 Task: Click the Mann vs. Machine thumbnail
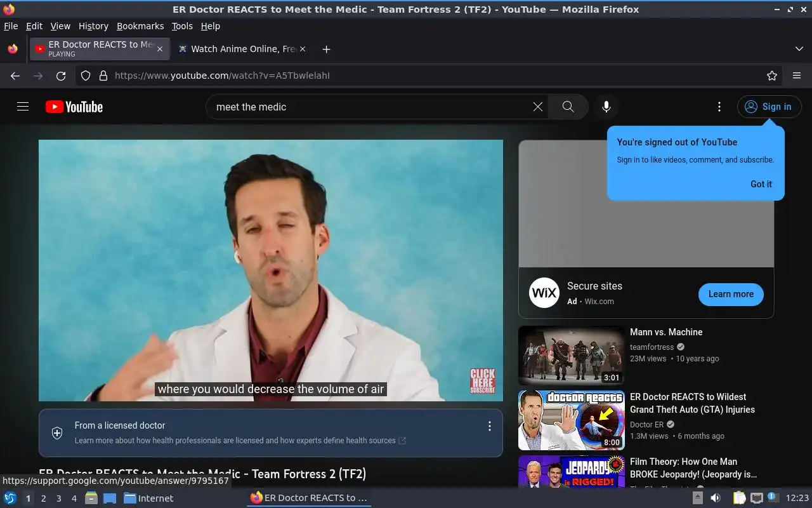pyautogui.click(x=572, y=356)
